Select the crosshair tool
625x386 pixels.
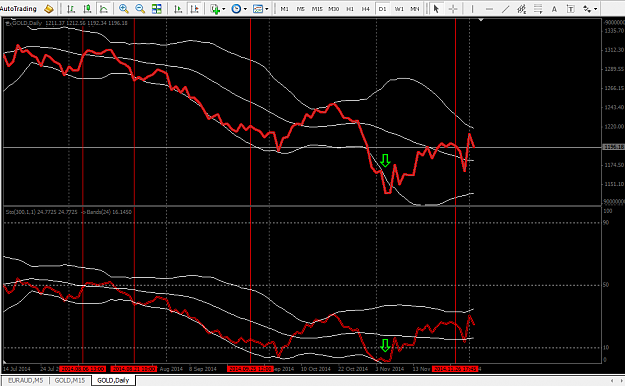(x=453, y=8)
